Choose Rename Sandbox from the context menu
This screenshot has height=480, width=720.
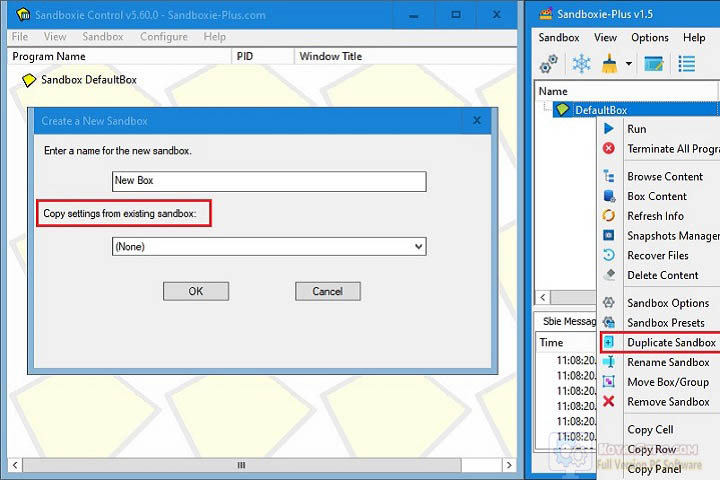click(659, 362)
